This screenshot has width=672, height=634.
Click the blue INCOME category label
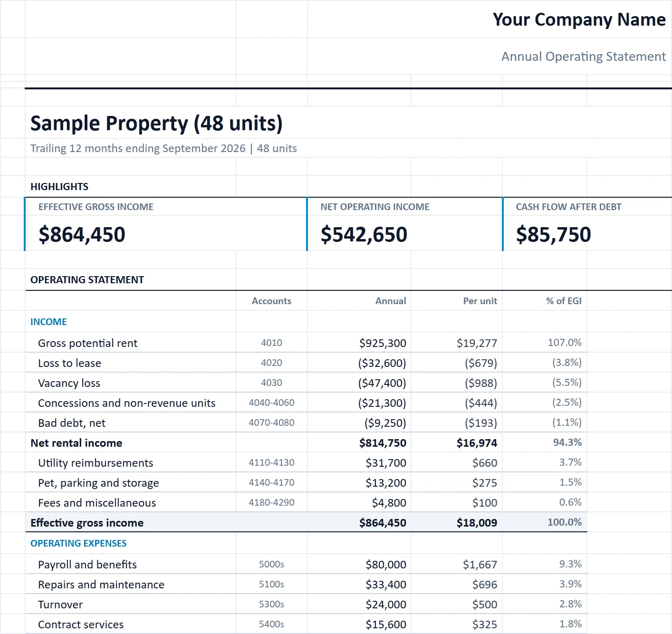[x=48, y=322]
